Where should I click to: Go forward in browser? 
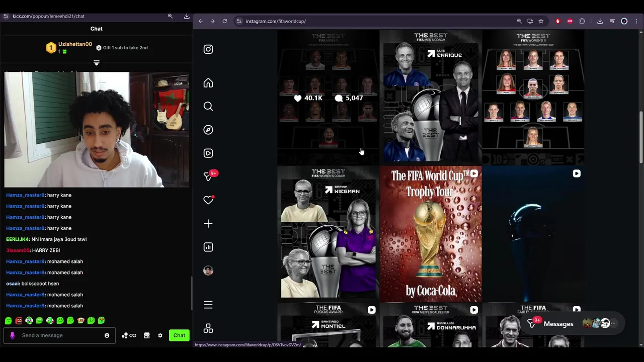tap(212, 21)
